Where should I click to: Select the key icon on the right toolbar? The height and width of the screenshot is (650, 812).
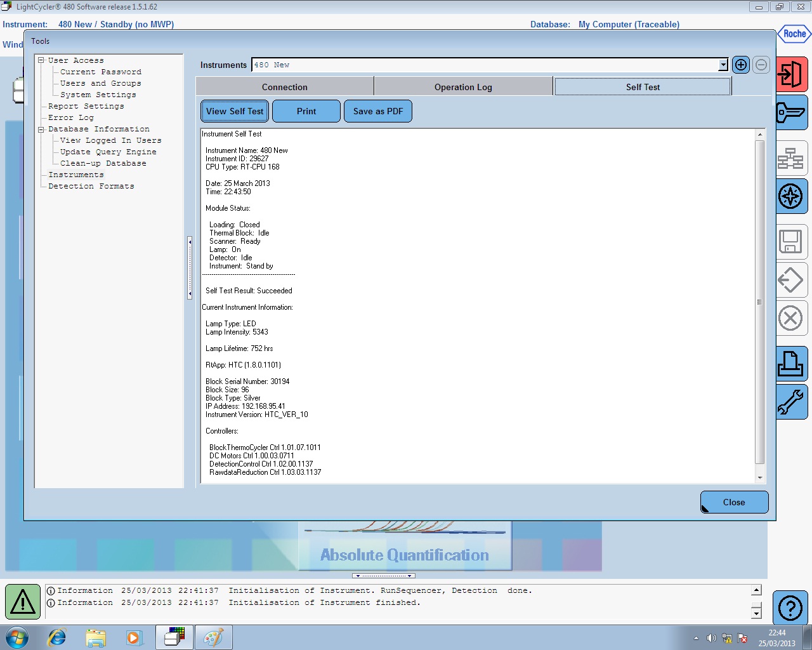[791, 114]
